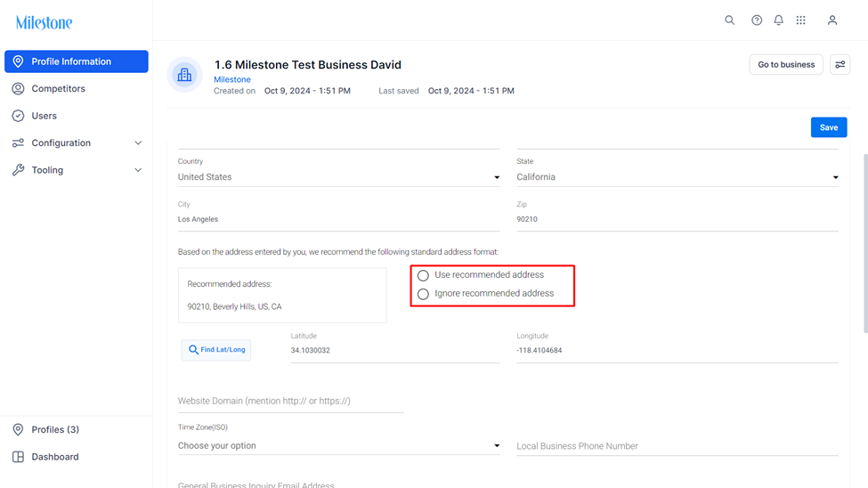The width and height of the screenshot is (868, 488).
Task: Click the Milestone logo
Action: click(44, 23)
